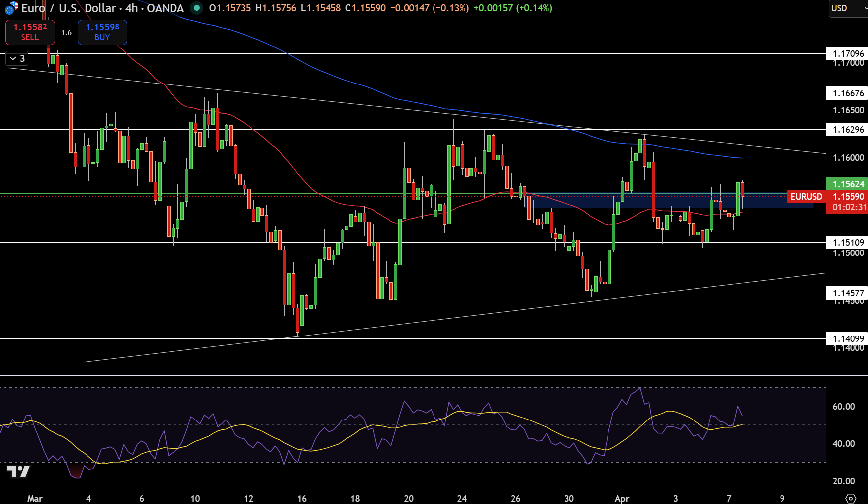Click the Mar date on time axis
The height and width of the screenshot is (504, 868).
tap(35, 498)
